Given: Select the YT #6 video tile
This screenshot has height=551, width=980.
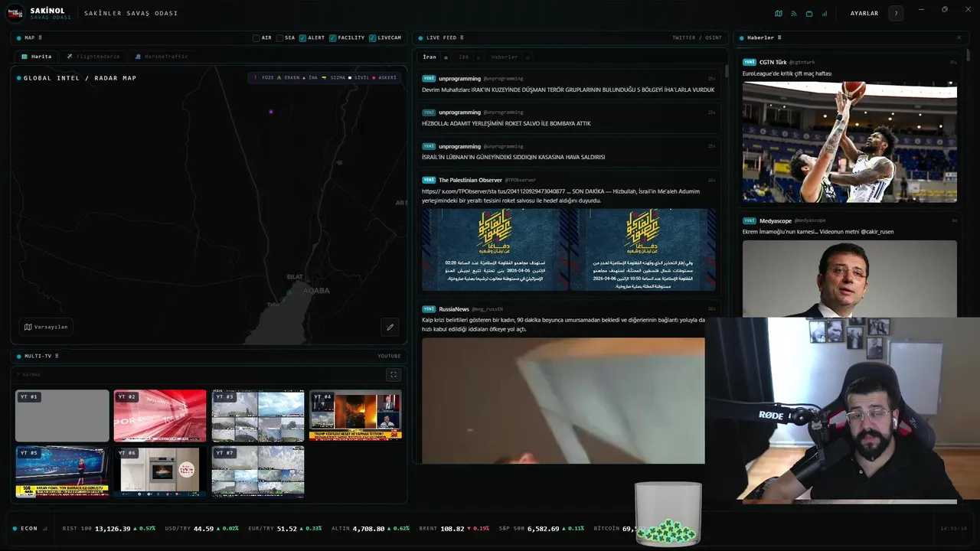Looking at the screenshot, I should tap(160, 472).
